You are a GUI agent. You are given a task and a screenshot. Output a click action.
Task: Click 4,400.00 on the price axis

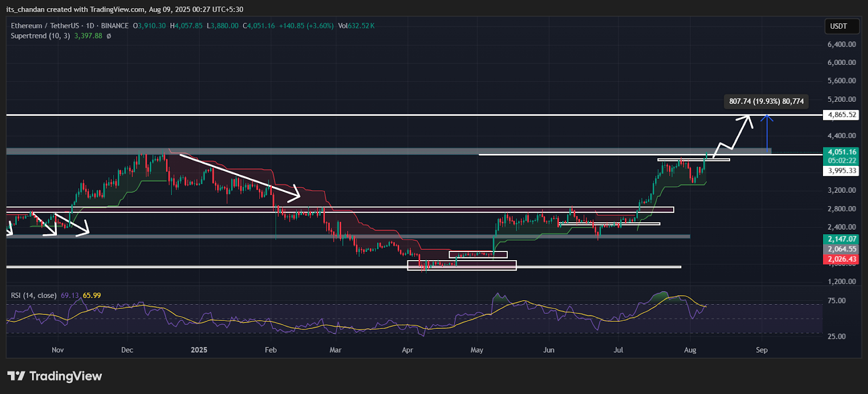coord(842,136)
